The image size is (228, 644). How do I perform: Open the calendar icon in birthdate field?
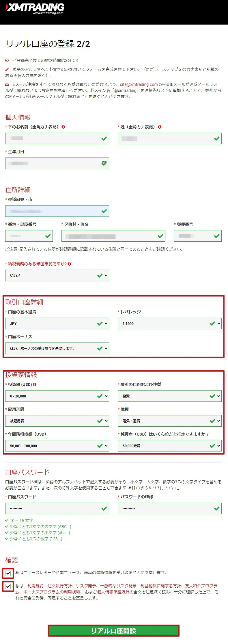(x=104, y=163)
